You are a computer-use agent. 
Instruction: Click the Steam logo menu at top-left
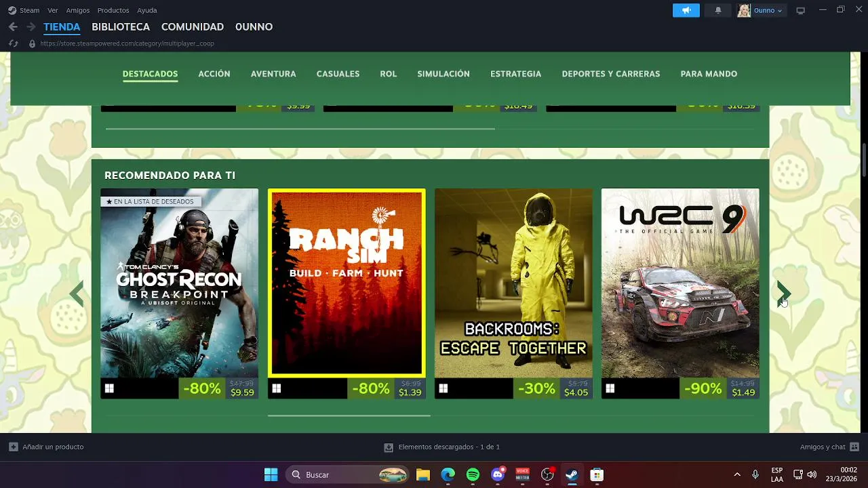(x=12, y=10)
